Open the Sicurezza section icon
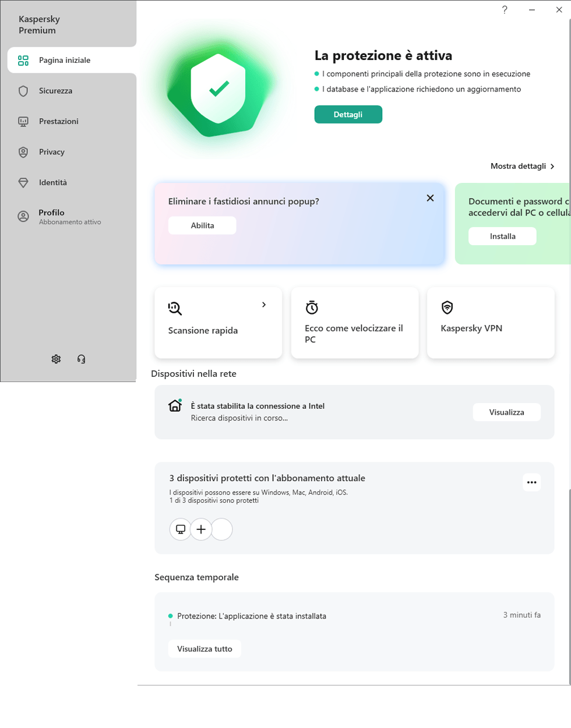 23,91
